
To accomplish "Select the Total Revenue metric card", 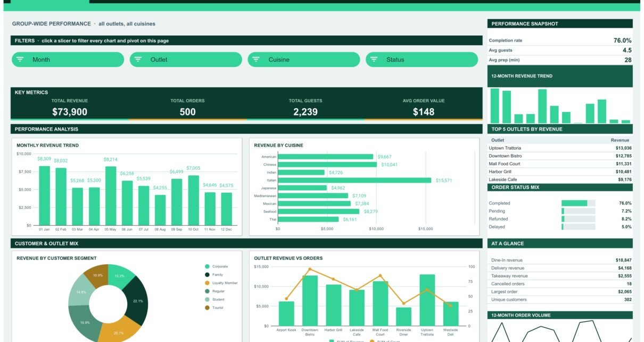I will pos(70,108).
